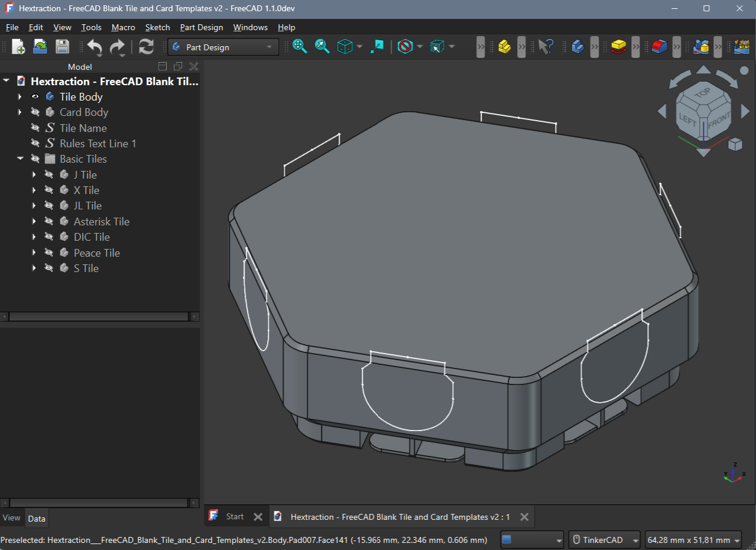
Task: Expand the Card Body tree node
Action: 20,112
